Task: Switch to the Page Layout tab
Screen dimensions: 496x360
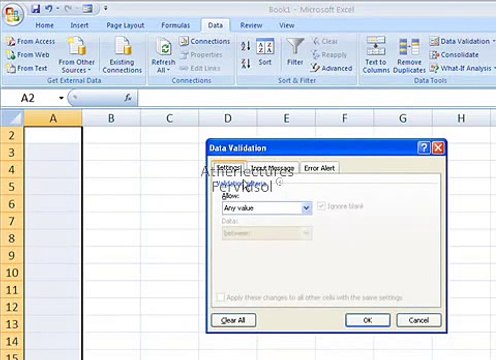Action: (125, 25)
